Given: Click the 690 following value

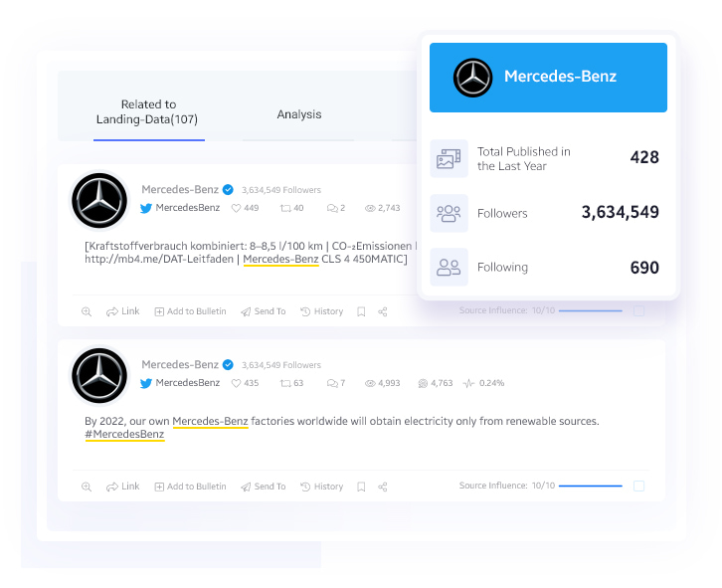Looking at the screenshot, I should tap(644, 268).
